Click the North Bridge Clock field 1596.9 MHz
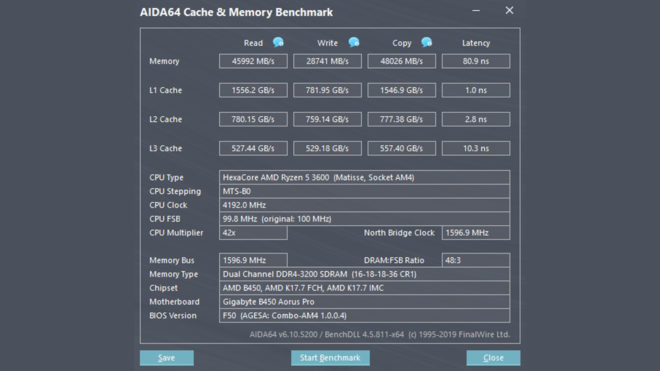Viewport: 660px width, 371px height. (476, 233)
